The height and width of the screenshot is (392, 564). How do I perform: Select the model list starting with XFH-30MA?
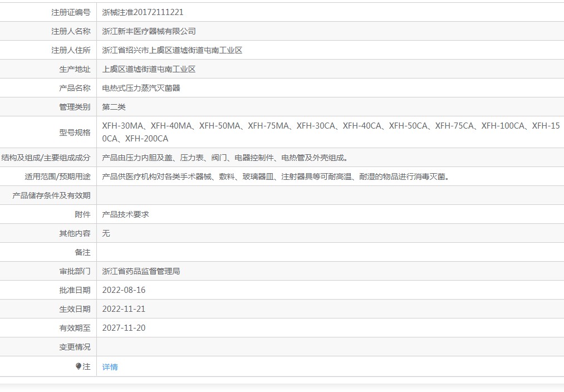(x=331, y=132)
